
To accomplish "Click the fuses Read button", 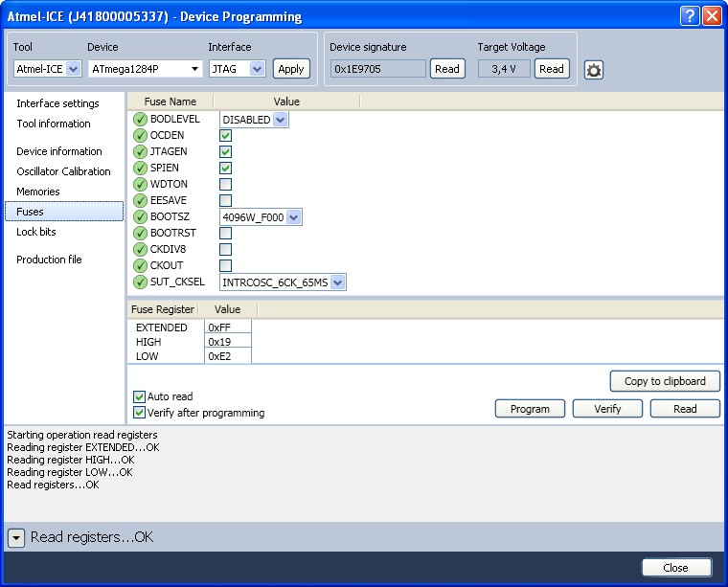I will pos(685,409).
